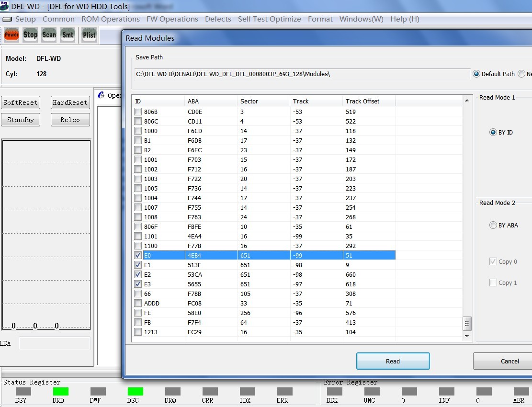Viewport: 532px width, 407px height.
Task: Select ABA value F7F4 in list
Action: coord(194,323)
